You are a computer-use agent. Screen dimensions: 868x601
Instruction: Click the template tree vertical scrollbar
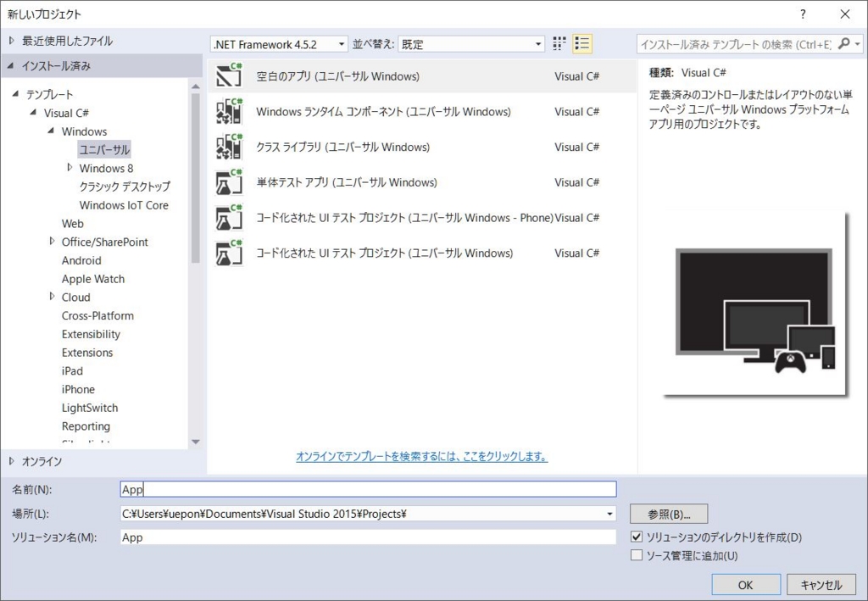pos(196,178)
